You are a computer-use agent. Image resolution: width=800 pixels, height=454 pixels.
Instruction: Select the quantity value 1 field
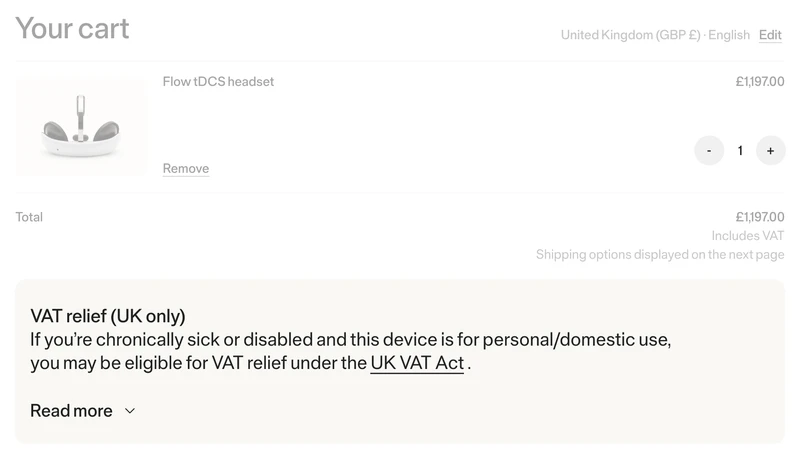coord(740,151)
